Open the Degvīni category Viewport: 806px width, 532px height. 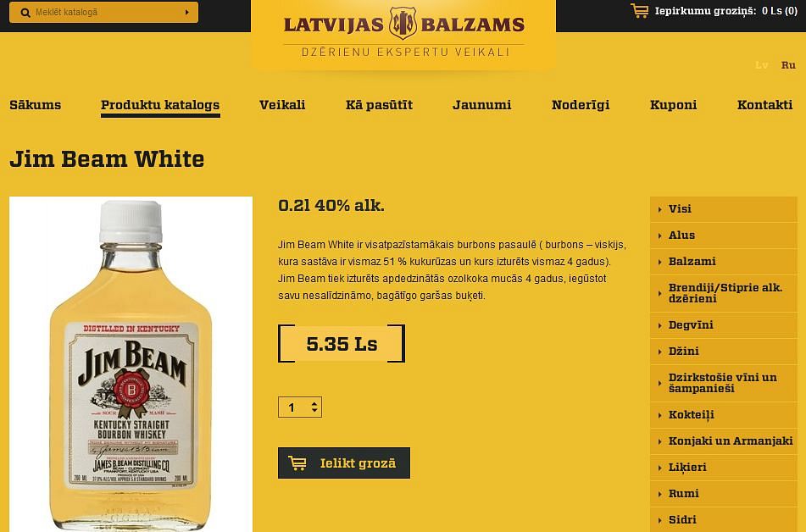(724, 324)
